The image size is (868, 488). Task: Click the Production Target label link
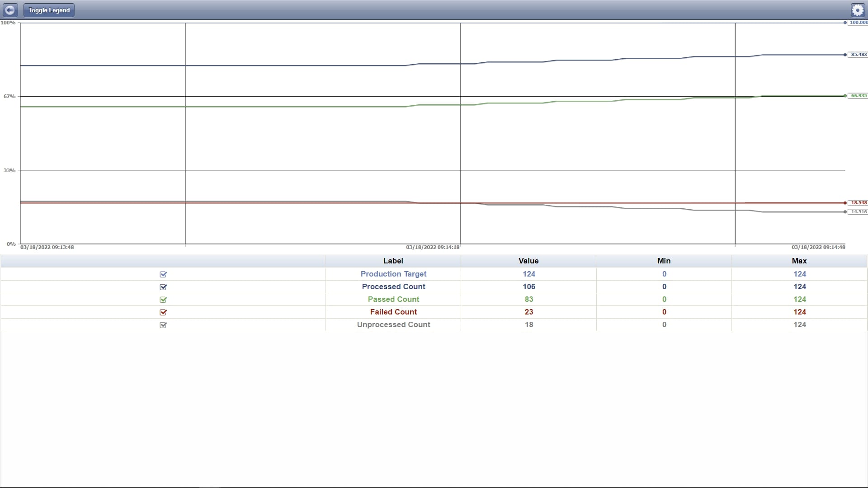pyautogui.click(x=393, y=274)
